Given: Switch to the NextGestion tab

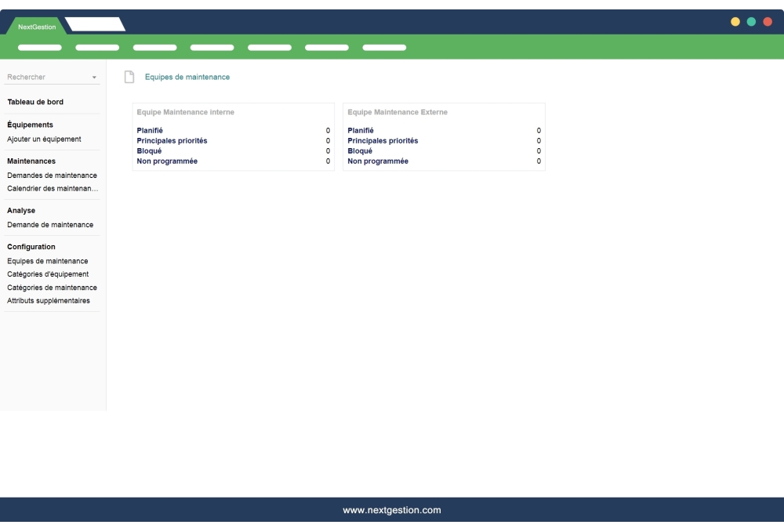Looking at the screenshot, I should [37, 27].
